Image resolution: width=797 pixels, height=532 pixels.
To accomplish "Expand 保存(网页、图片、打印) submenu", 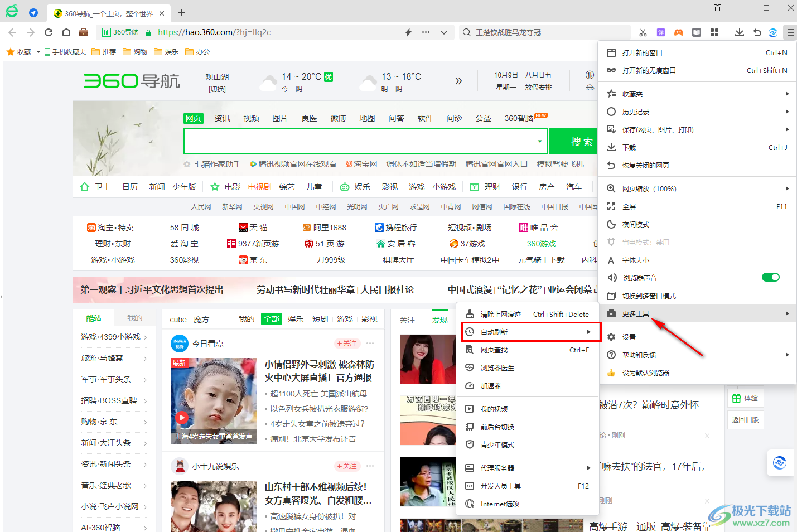I will pyautogui.click(x=697, y=129).
